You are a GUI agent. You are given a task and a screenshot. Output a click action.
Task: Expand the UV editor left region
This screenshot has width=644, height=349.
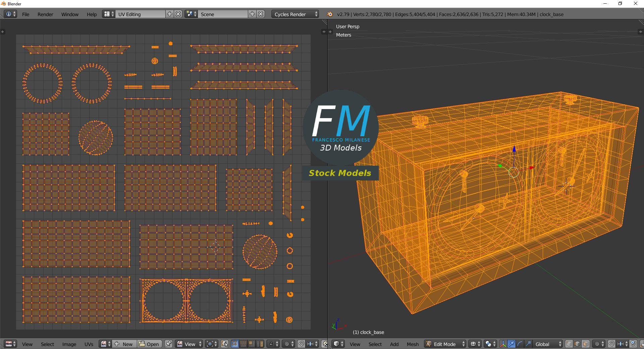(x=3, y=32)
